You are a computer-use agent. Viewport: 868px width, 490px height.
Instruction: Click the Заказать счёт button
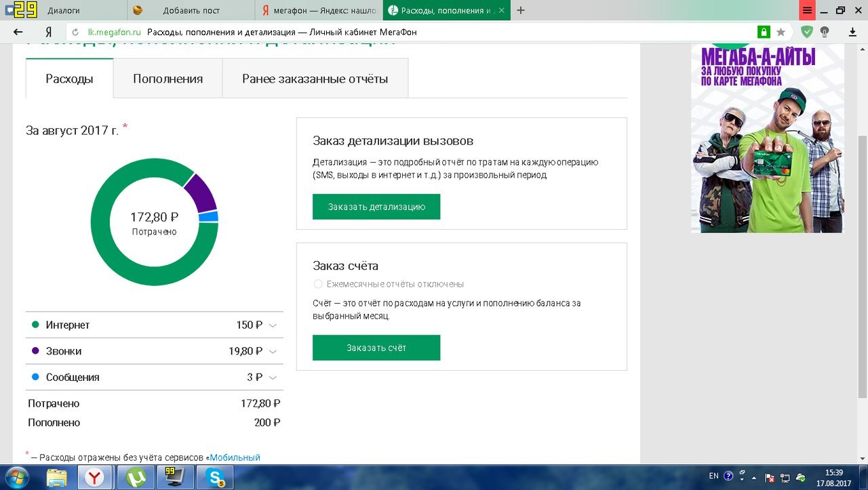[x=376, y=348]
